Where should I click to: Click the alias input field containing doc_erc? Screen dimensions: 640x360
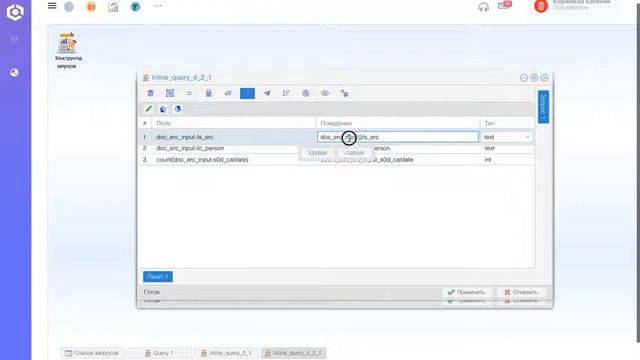coord(398,137)
